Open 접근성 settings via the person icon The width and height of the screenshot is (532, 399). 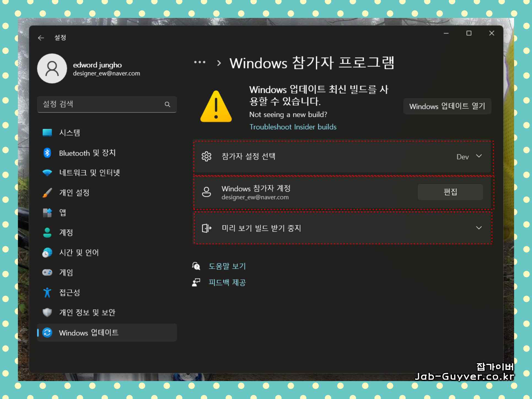point(47,293)
